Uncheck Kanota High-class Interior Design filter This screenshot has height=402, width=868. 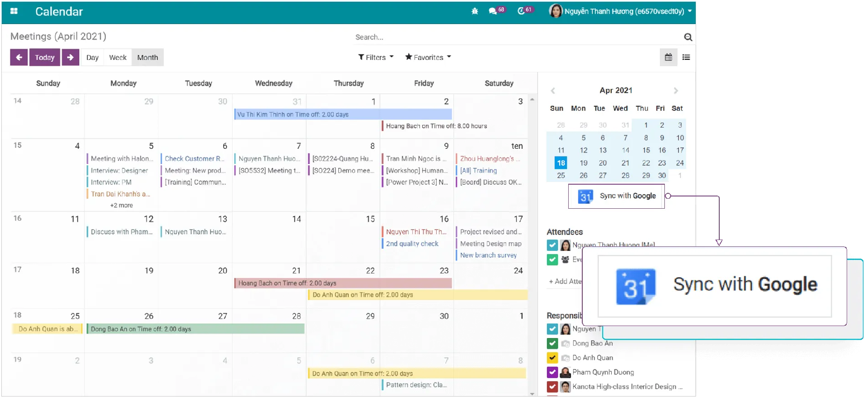552,387
